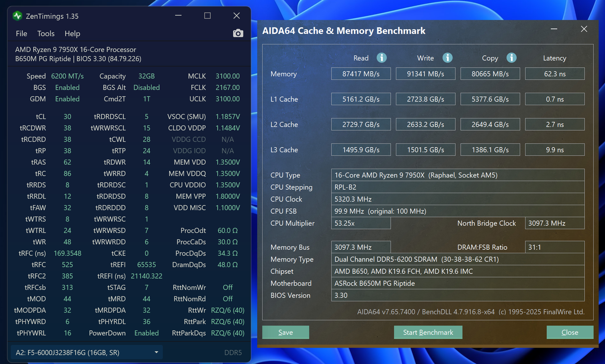Open the Help menu in ZenTimings
This screenshot has height=364, width=605.
72,34
